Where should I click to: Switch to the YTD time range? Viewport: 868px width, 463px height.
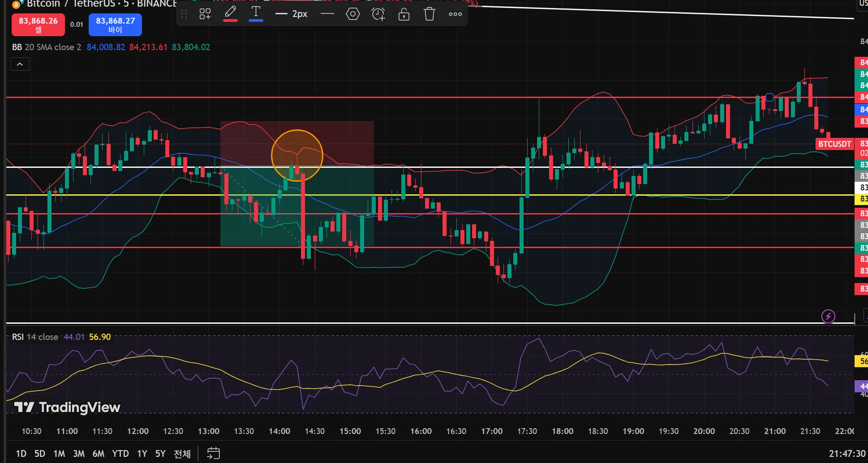click(x=120, y=454)
